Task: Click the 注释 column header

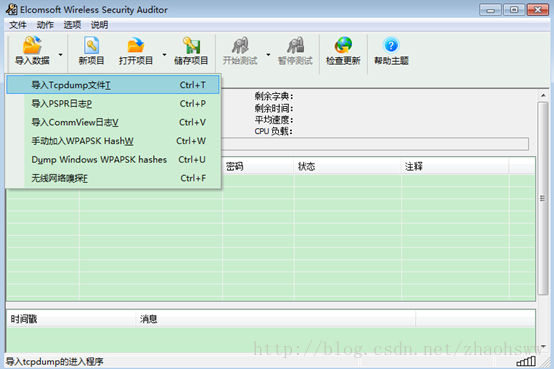Action: coord(455,166)
